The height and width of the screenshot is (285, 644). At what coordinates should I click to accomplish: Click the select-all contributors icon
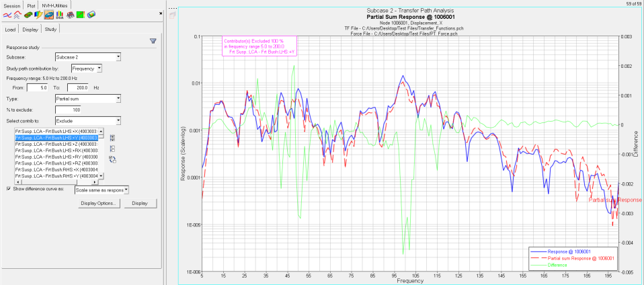tap(112, 138)
